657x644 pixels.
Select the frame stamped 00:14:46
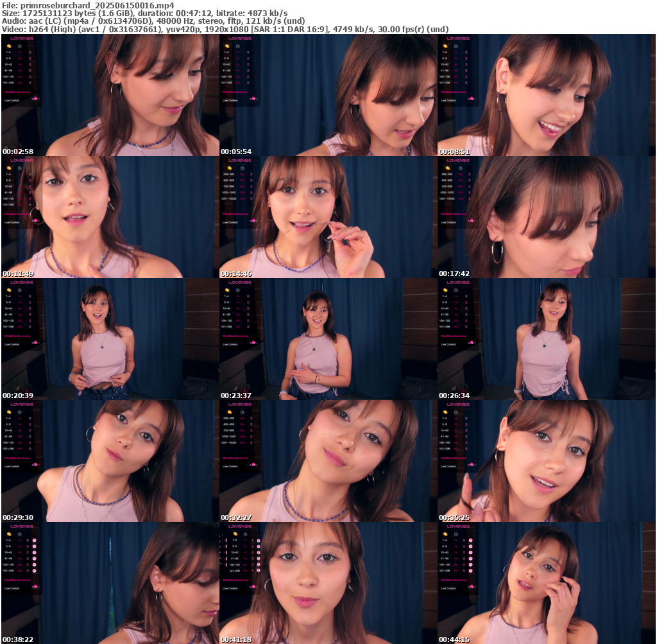click(328, 217)
